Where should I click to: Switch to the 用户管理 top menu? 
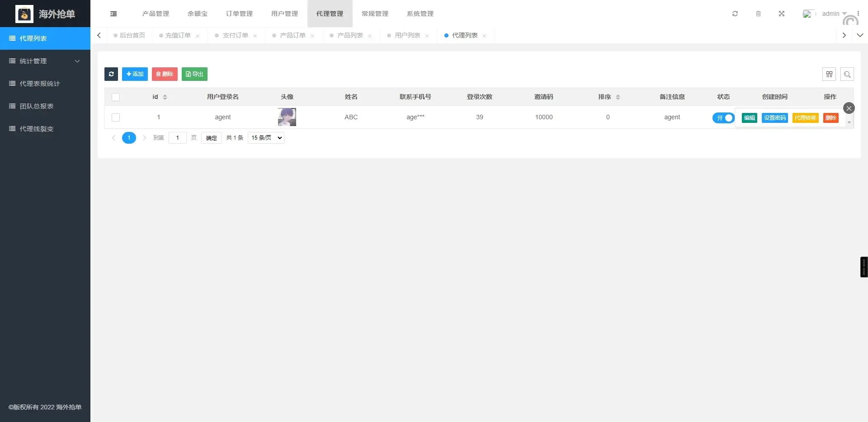(284, 14)
